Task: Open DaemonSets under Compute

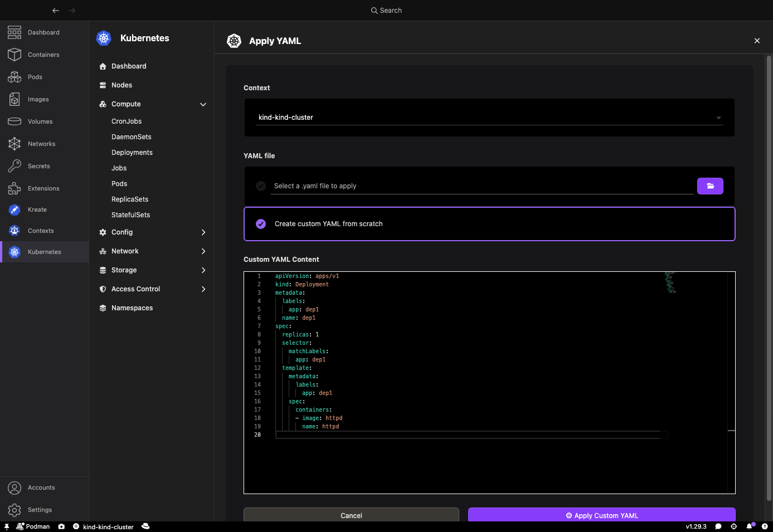Action: coord(132,137)
